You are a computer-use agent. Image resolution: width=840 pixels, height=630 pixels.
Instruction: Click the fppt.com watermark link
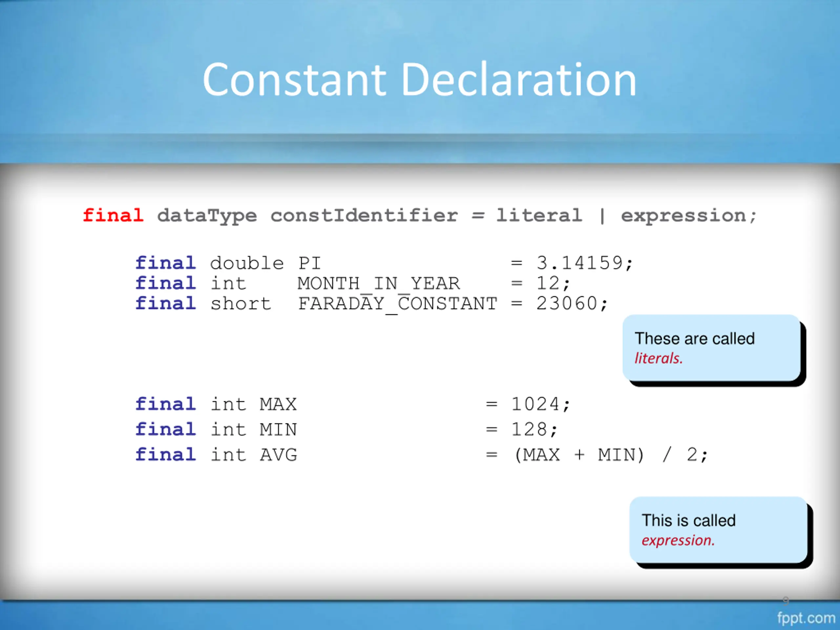click(x=806, y=618)
